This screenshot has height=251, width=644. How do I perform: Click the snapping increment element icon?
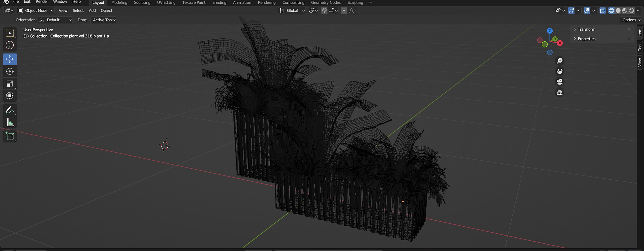tap(333, 10)
